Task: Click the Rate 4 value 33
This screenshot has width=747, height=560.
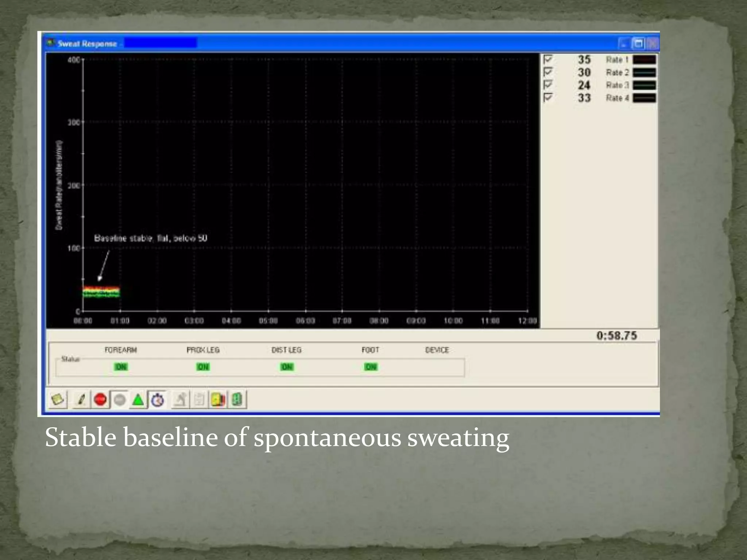Action: point(584,98)
